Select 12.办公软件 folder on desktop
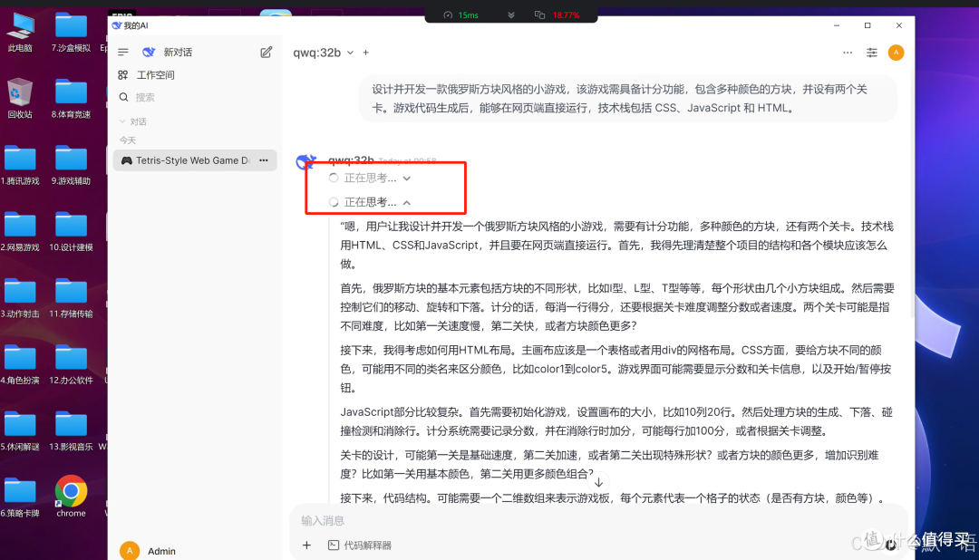The image size is (979, 560). pyautogui.click(x=71, y=364)
